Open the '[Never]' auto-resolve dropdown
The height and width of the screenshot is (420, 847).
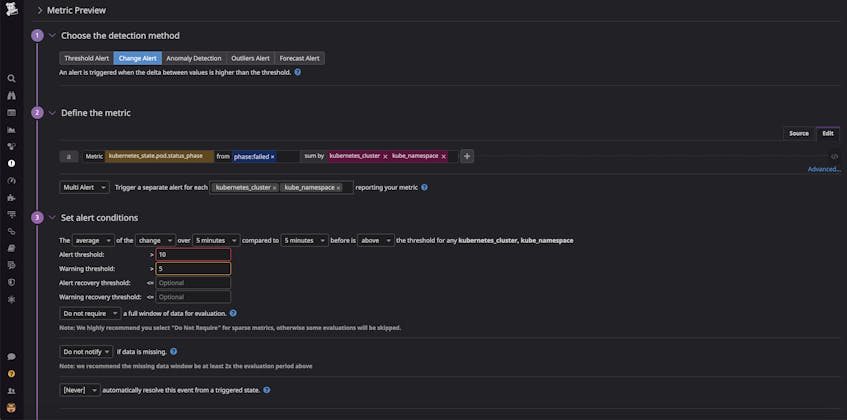[80, 390]
